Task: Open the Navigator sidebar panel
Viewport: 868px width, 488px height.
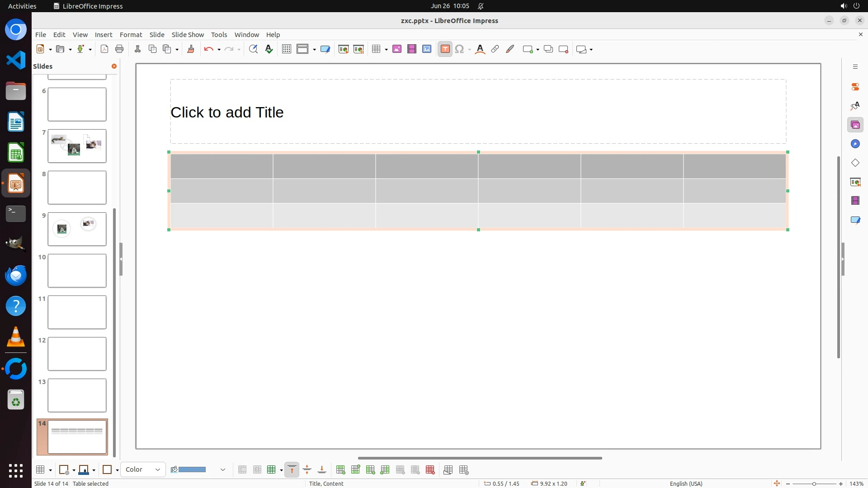Action: (x=855, y=144)
